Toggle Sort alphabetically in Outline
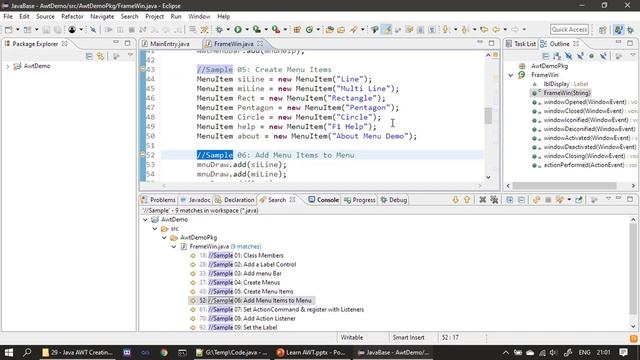 pos(557,56)
